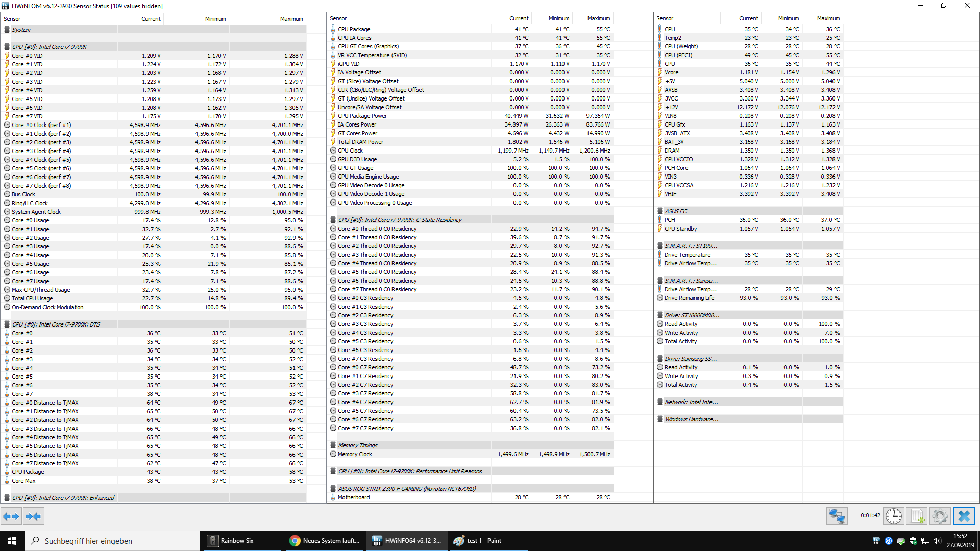Open the remote network monitoring icon
Viewport: 980px width, 551px height.
(837, 516)
